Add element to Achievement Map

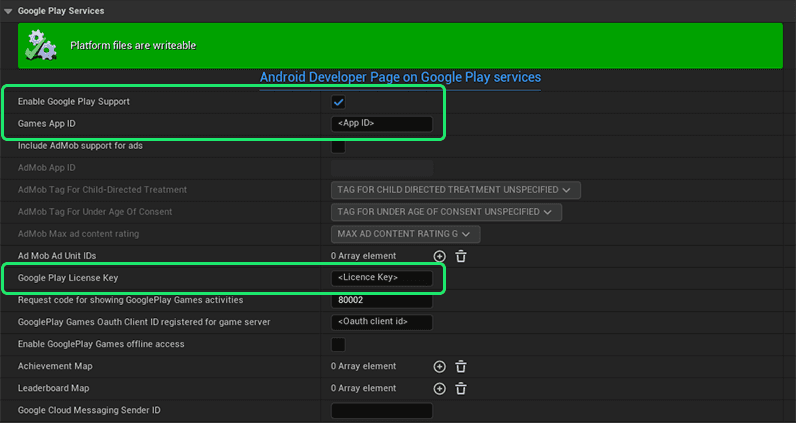[440, 367]
